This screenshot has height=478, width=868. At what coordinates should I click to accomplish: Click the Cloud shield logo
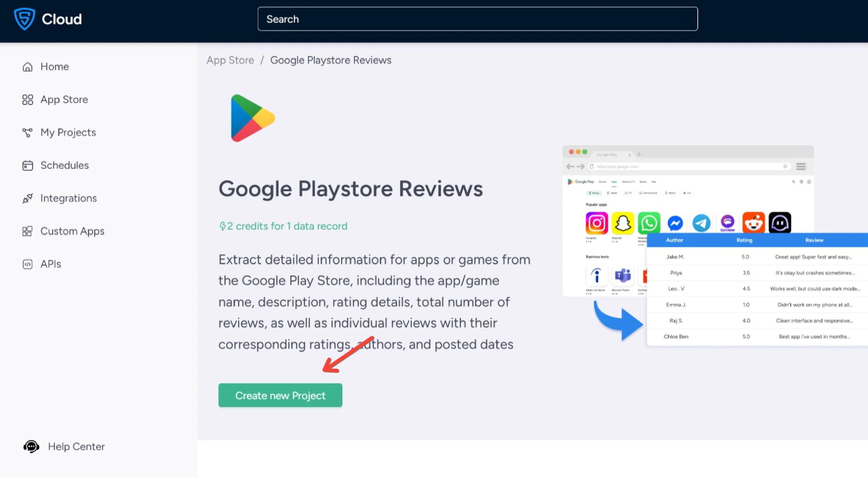(x=24, y=19)
